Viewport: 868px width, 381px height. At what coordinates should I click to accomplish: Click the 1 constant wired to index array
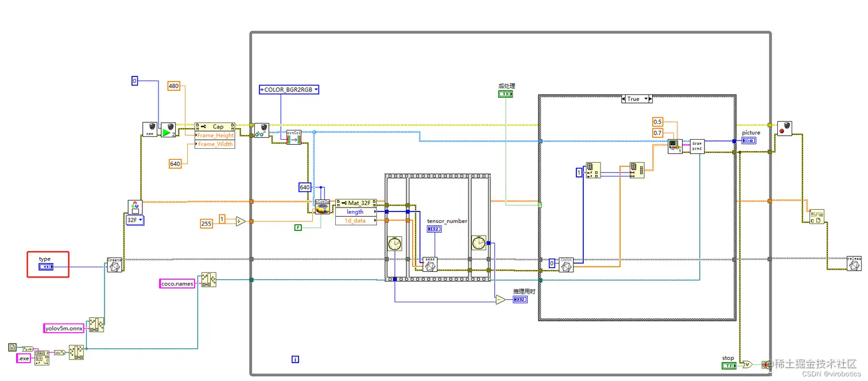[x=579, y=172]
